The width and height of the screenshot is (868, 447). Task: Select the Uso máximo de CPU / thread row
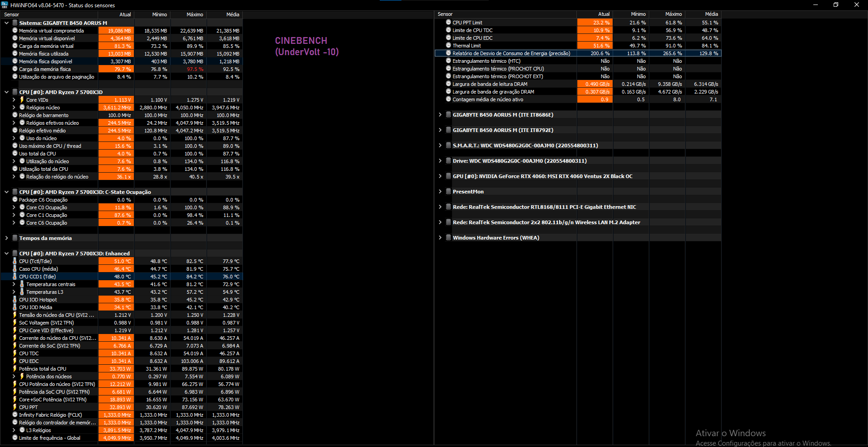[x=121, y=146]
